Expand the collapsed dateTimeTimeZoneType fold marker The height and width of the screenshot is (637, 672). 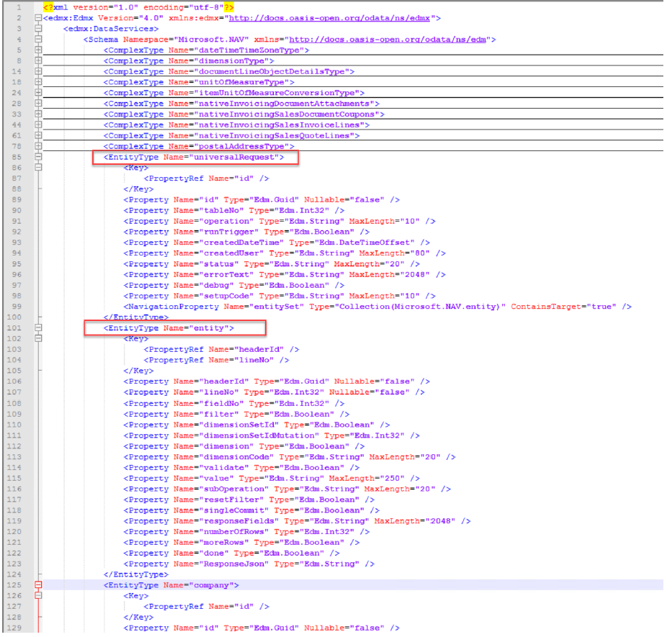(38, 50)
